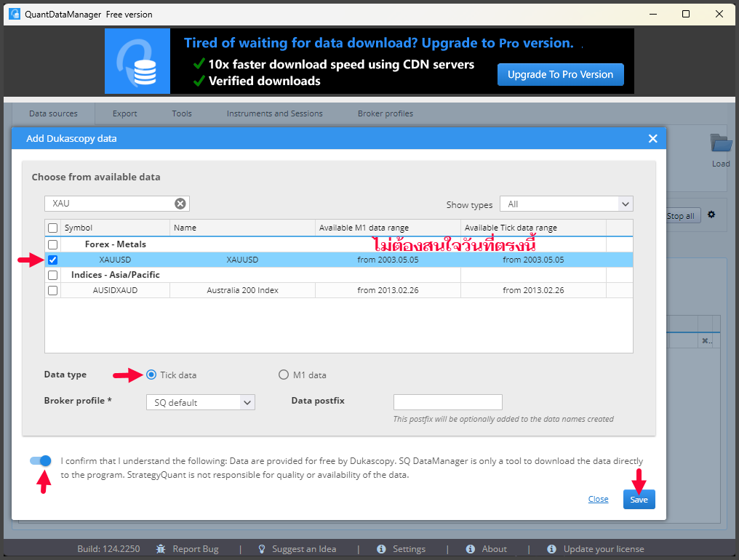This screenshot has width=739, height=560.
Task: Check the AUSIDXAUD row checkbox
Action: pos(53,290)
